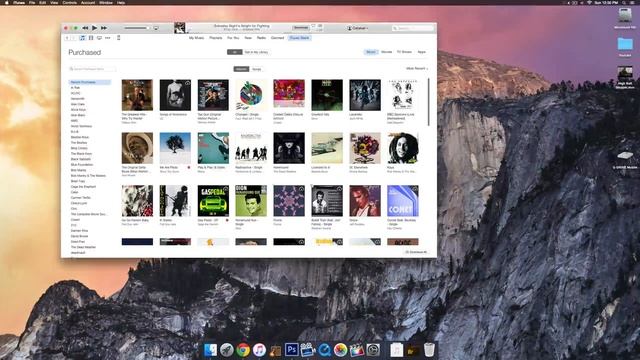Click the album grid vertical scrollbar
The height and width of the screenshot is (360, 640).
pos(429,102)
